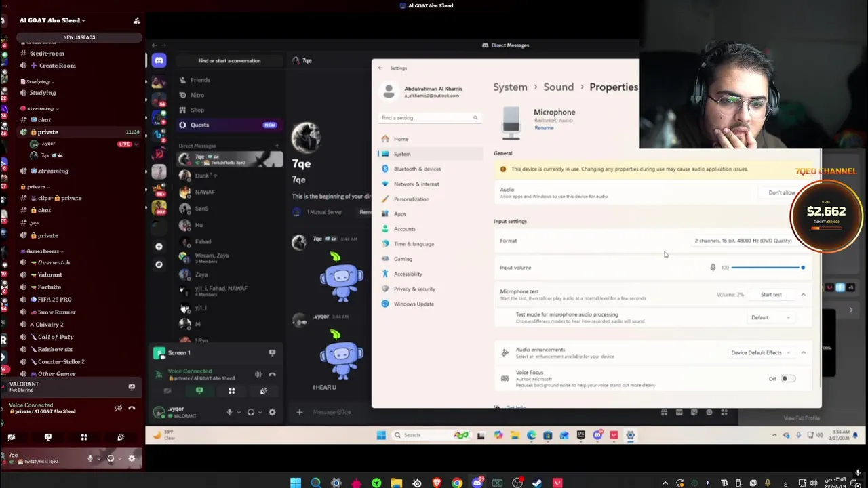The image size is (868, 488).
Task: Mute microphone in .vyqor panel
Action: click(x=229, y=412)
